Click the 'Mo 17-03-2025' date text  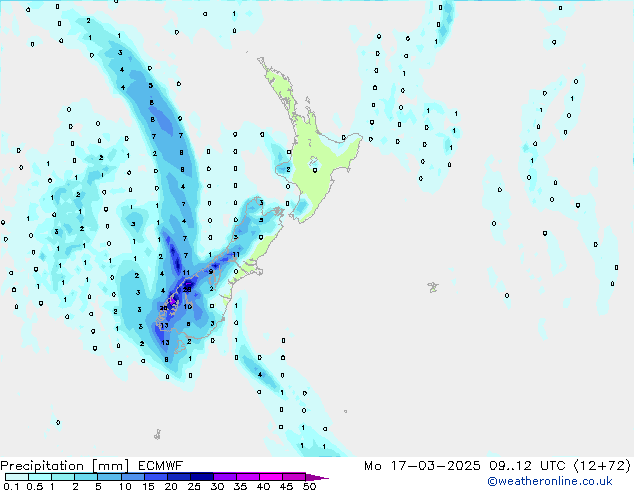tap(422, 466)
